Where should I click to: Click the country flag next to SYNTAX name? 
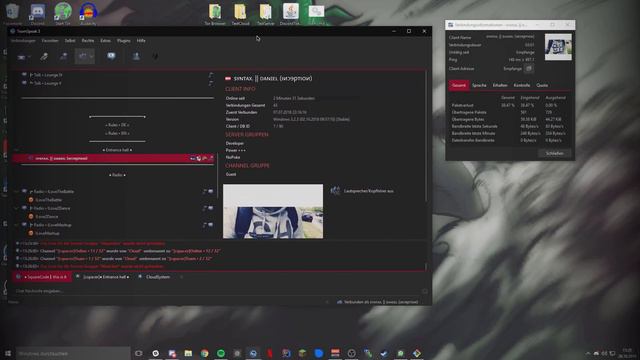tap(228, 78)
